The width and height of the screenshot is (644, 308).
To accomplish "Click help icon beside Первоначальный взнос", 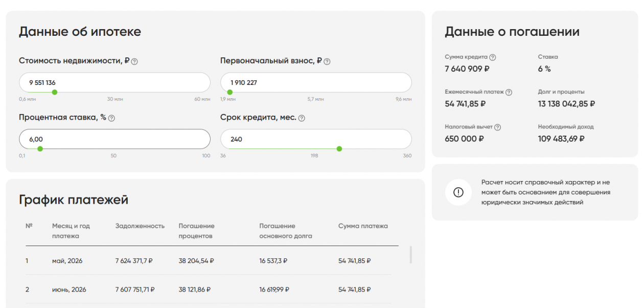I will [x=327, y=61].
